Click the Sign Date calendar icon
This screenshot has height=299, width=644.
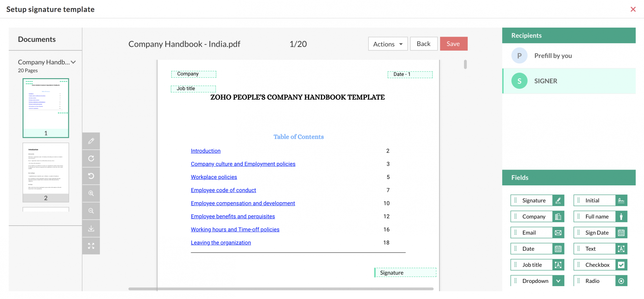[621, 233]
